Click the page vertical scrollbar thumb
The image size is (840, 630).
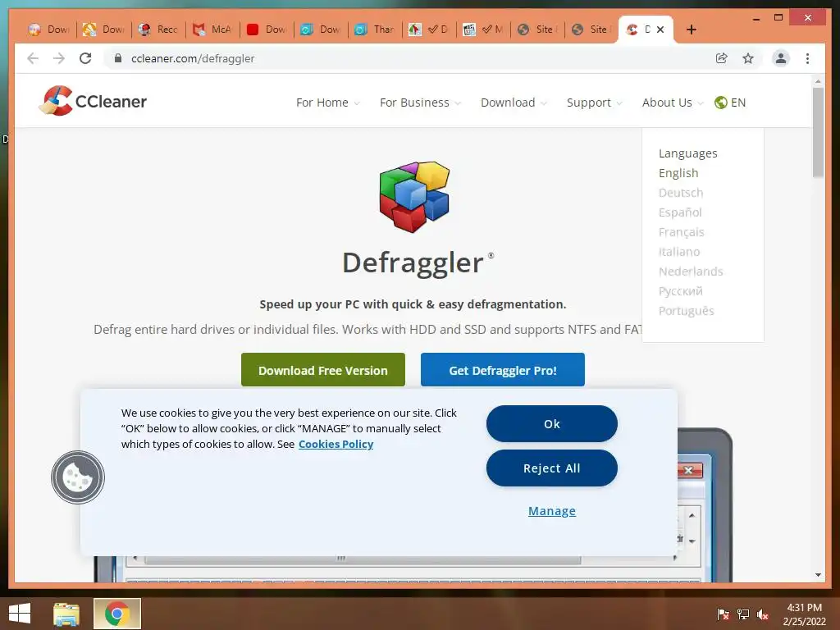point(818,132)
